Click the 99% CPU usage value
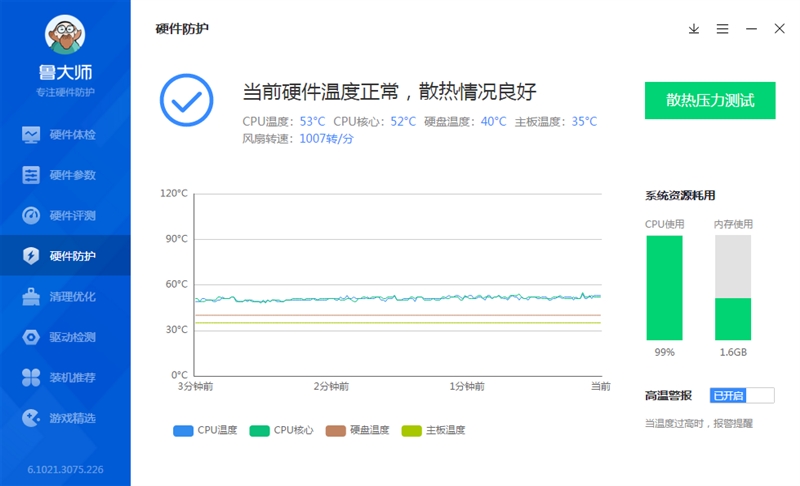The width and height of the screenshot is (800, 486). click(x=664, y=352)
